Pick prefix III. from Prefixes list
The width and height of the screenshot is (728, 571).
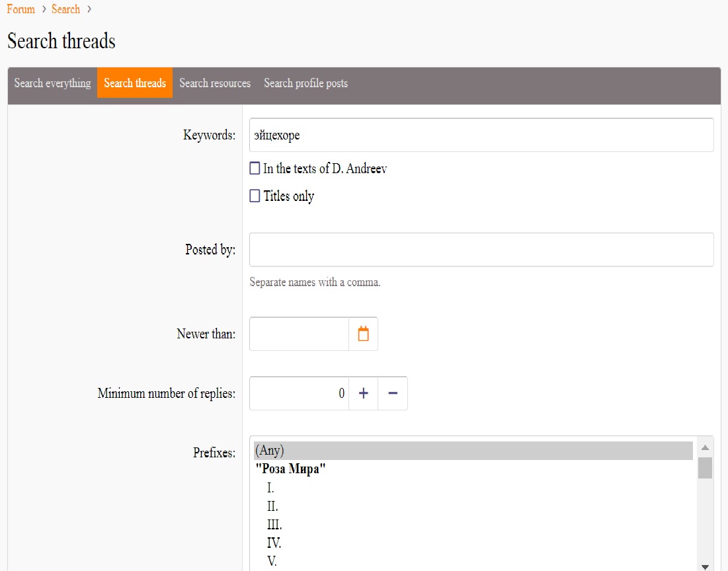473,525
